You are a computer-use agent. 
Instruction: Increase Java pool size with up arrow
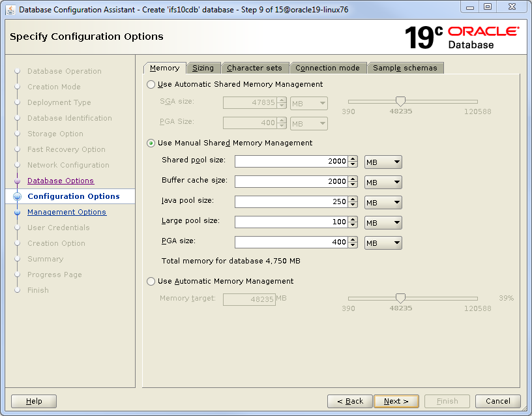point(353,199)
